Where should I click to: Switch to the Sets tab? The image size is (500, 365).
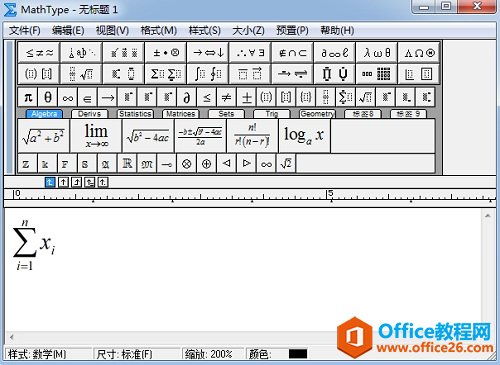(226, 114)
